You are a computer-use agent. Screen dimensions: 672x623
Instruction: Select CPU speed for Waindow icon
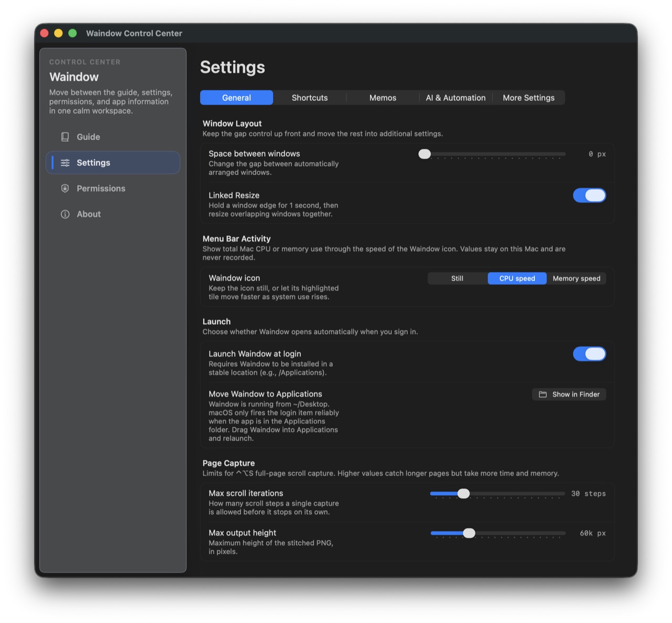(x=517, y=278)
